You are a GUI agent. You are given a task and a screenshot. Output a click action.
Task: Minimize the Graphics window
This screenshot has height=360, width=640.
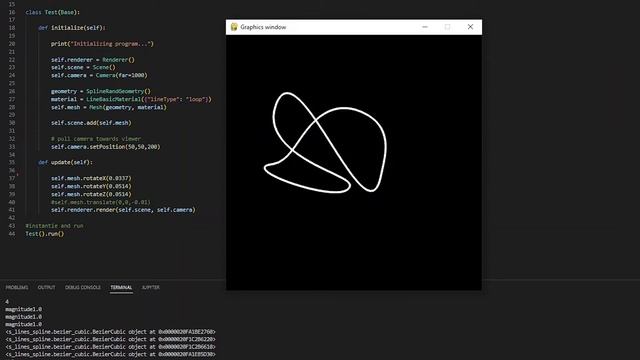425,27
